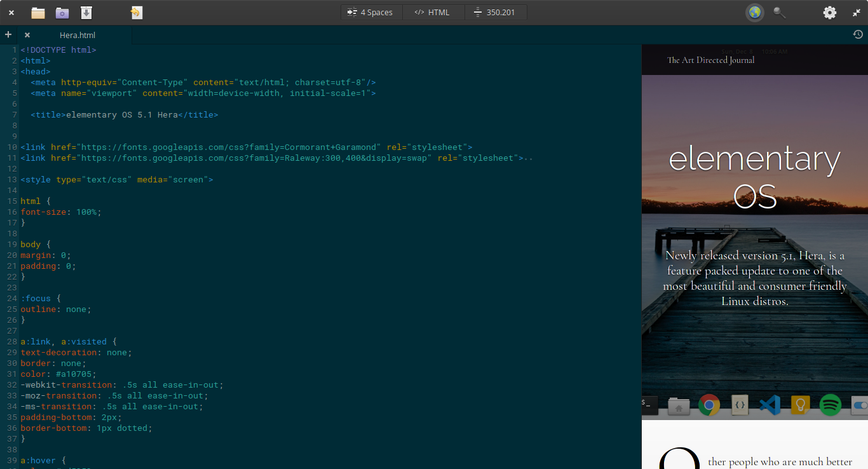Add a new tab with plus icon

click(x=8, y=35)
